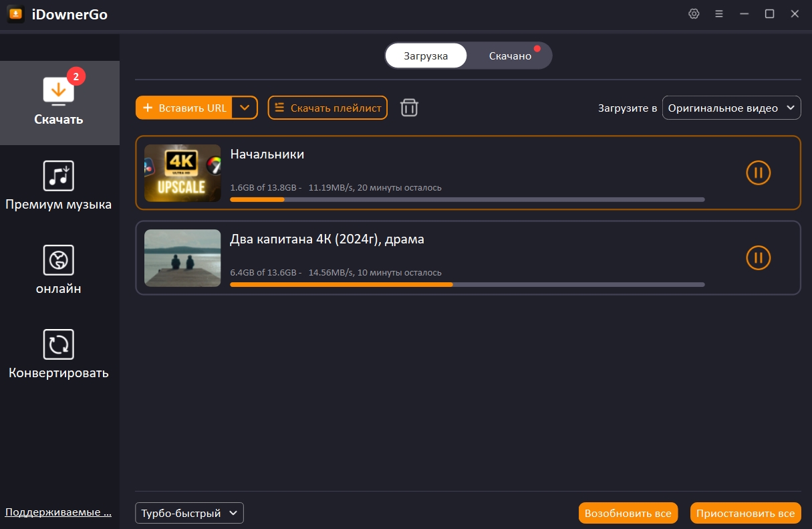The height and width of the screenshot is (529, 812).
Task: Close the iDownerGo window
Action: 795,14
